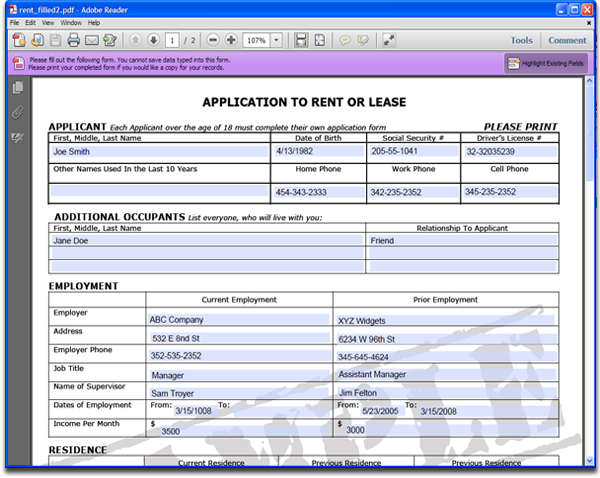Click supervisor field Sam Troyer
600x478 pixels.
[x=239, y=393]
